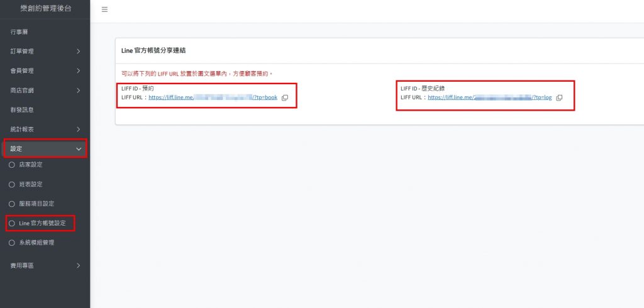Select the 系統模組管理 circle icon
The height and width of the screenshot is (308, 644).
pyautogui.click(x=11, y=243)
